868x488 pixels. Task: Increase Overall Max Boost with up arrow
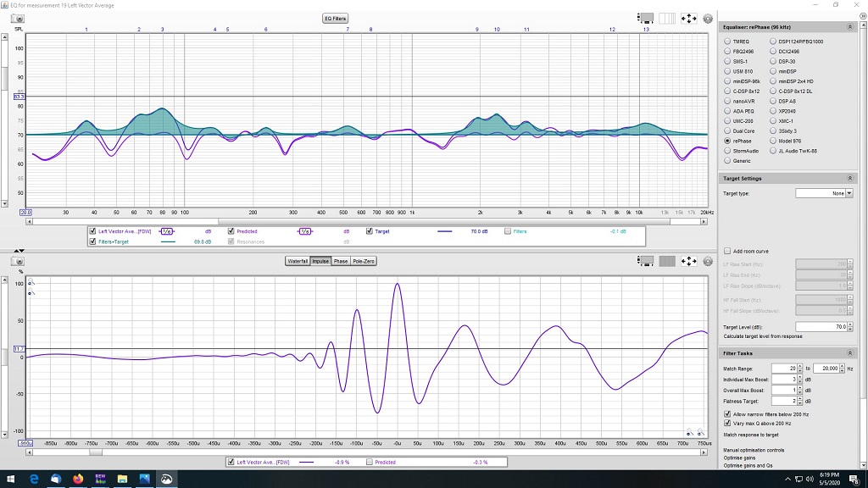800,388
